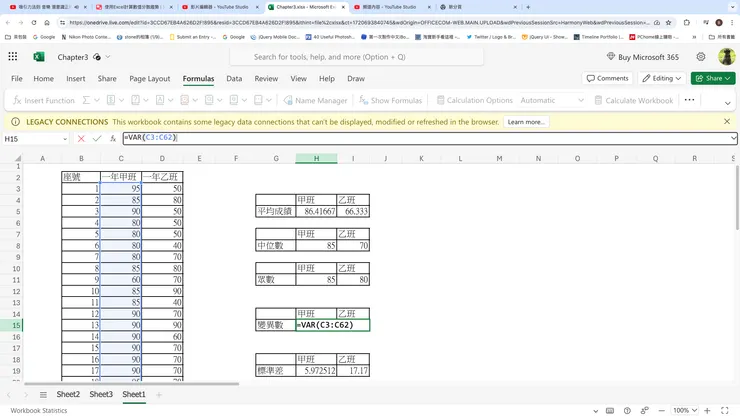Open the Financial functions icon

(x=111, y=100)
